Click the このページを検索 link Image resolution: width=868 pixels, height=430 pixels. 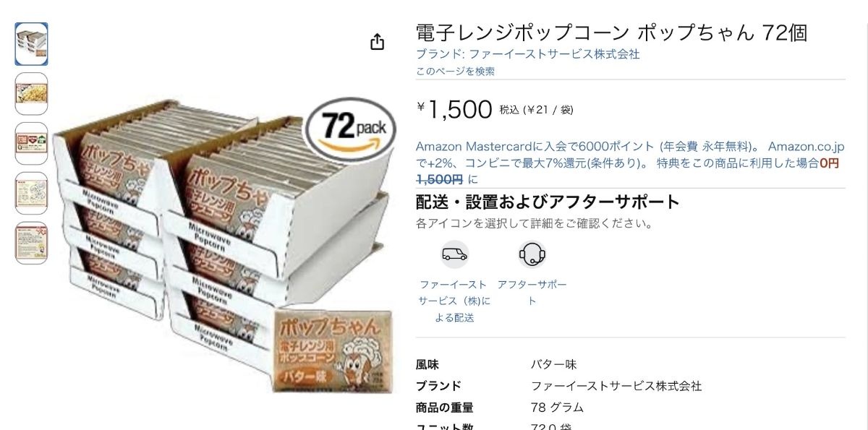click(x=456, y=71)
